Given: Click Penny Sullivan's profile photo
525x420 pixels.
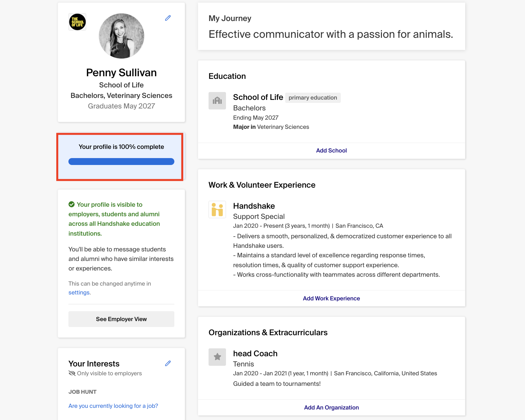Looking at the screenshot, I should (121, 36).
